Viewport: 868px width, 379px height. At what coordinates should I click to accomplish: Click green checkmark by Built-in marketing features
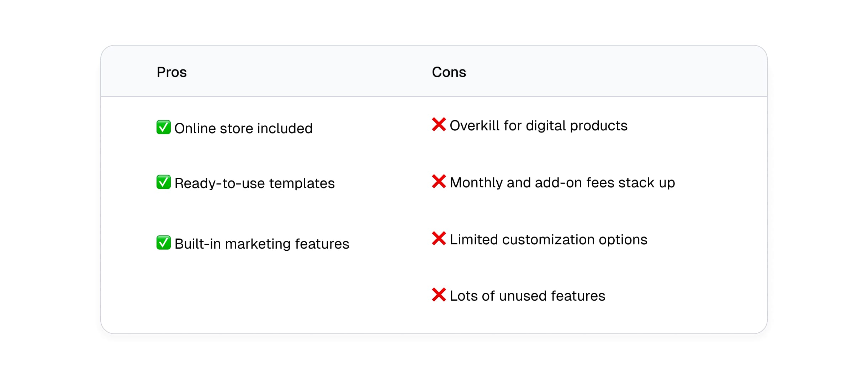click(163, 243)
